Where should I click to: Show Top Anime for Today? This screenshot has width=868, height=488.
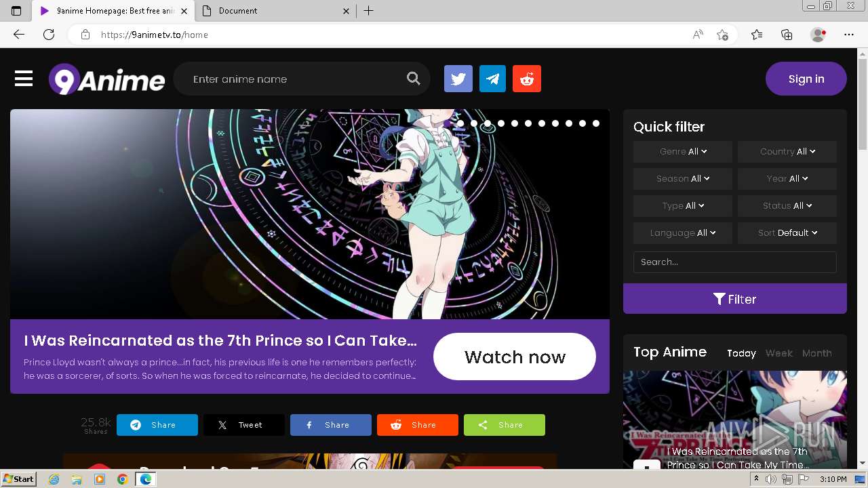[x=741, y=353]
